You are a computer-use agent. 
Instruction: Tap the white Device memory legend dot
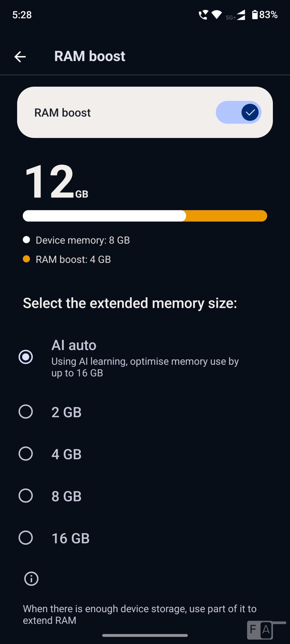coord(26,240)
